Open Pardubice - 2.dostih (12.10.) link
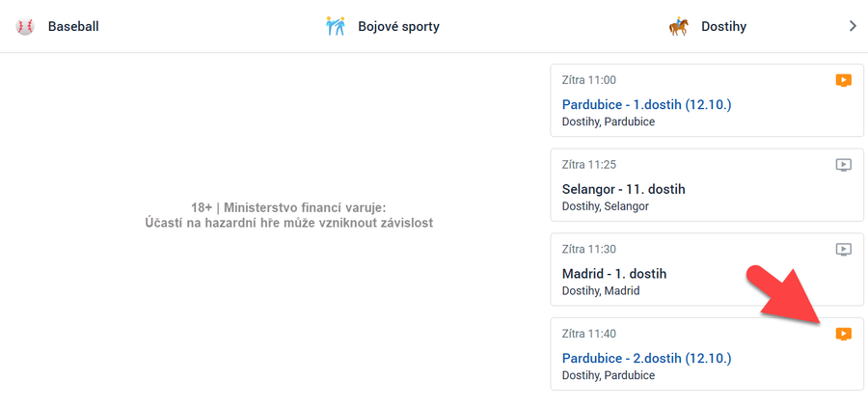The image size is (868, 407). click(646, 358)
